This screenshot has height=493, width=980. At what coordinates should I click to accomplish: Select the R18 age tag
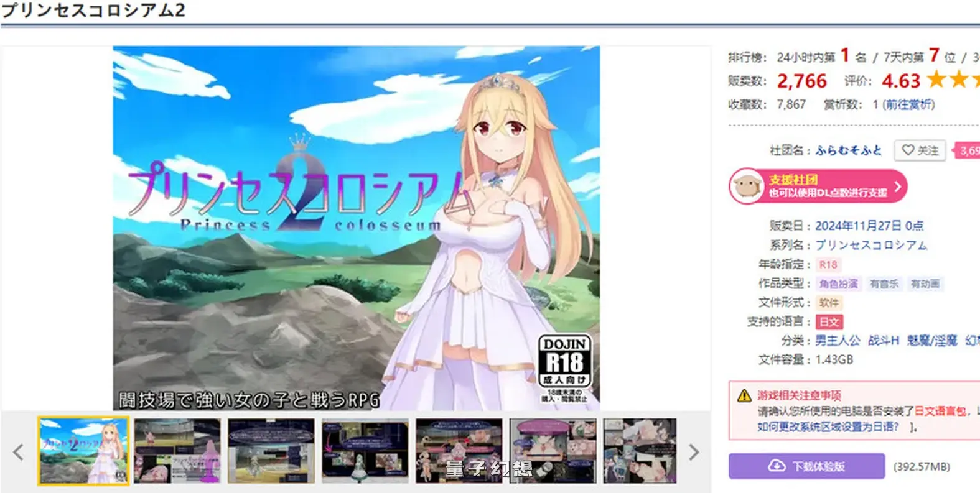point(828,265)
